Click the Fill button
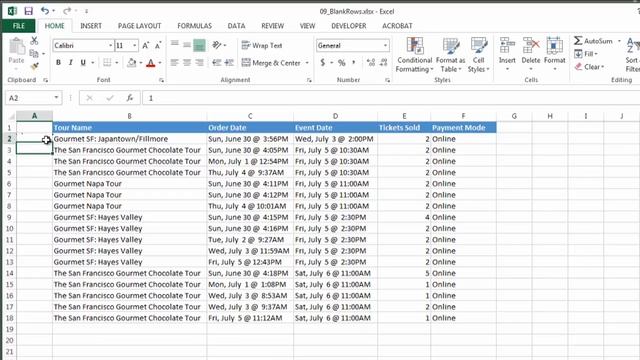Screen dimensions: 640x360 pyautogui.click(x=586, y=54)
